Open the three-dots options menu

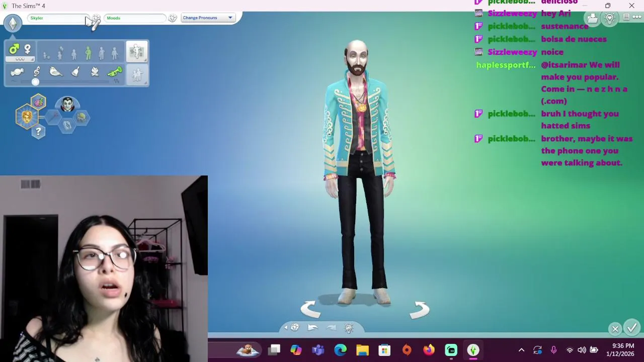point(636,17)
